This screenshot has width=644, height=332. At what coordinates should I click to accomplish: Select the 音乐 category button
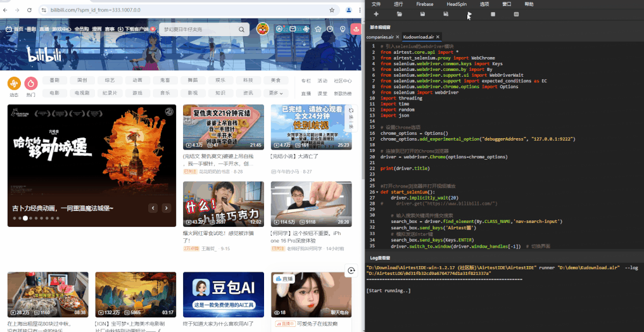click(165, 93)
